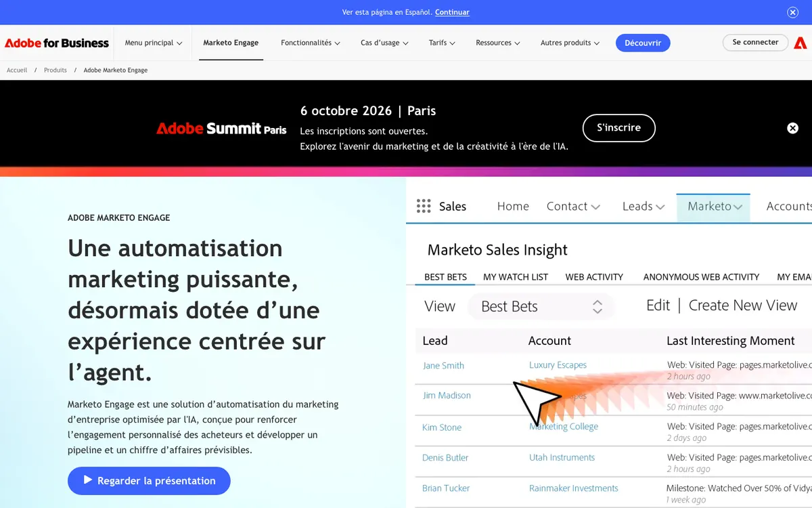Open the Rainmaker Investments account
Image resolution: width=812 pixels, height=508 pixels.
(573, 488)
